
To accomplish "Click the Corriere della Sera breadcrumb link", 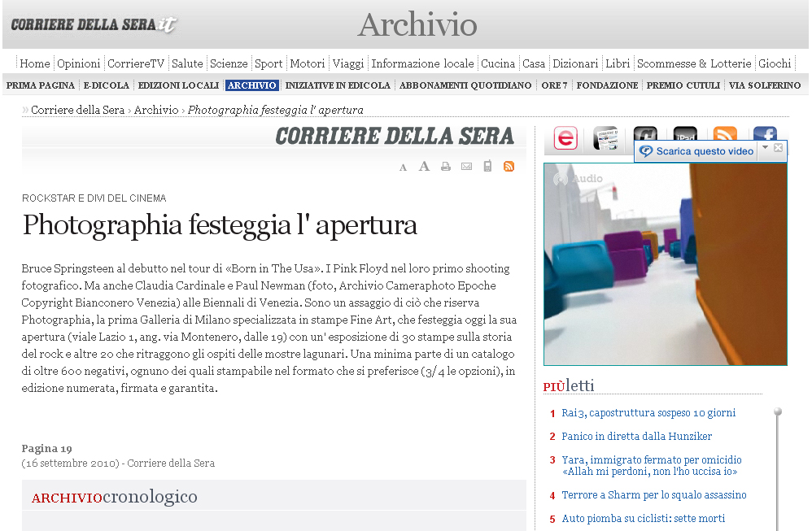I will (77, 111).
